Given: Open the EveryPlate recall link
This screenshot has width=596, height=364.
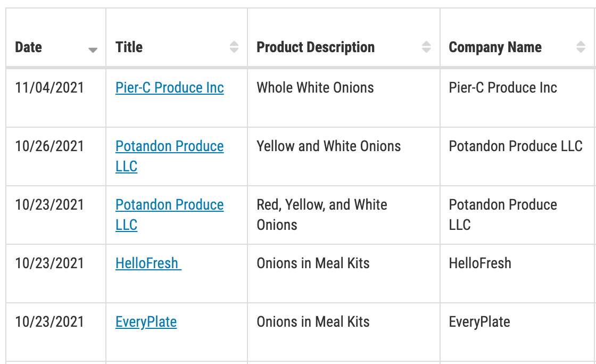Looking at the screenshot, I should (x=146, y=322).
